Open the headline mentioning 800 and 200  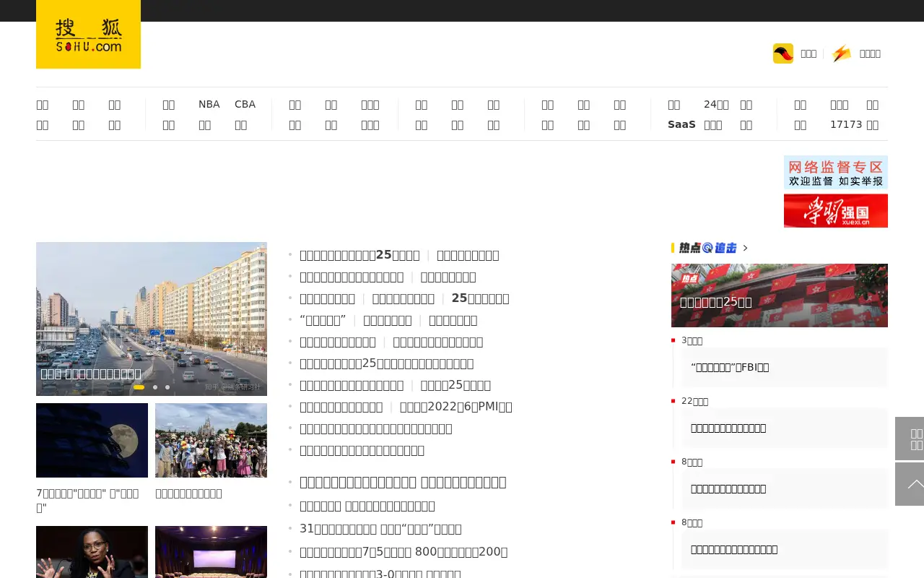[x=404, y=552]
